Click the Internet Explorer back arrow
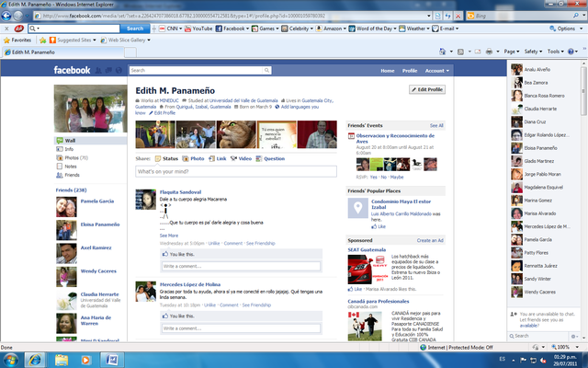Viewport: 588px width, 368px height. point(6,16)
